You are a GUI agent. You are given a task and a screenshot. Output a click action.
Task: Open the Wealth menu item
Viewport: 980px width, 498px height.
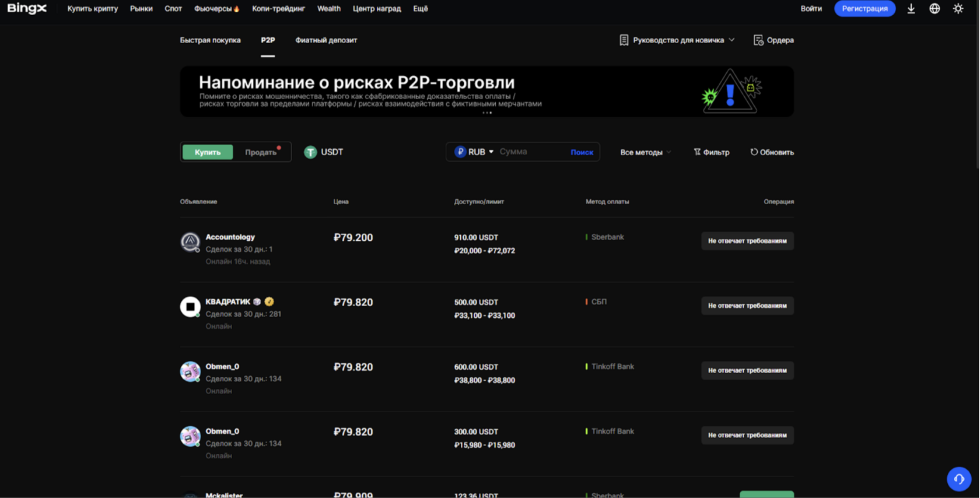pyautogui.click(x=329, y=9)
